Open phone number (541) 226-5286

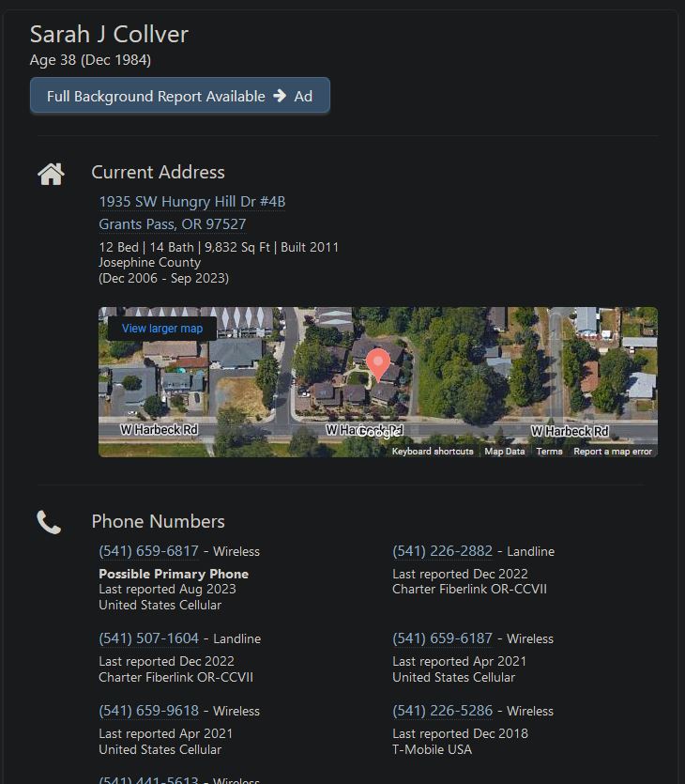coord(443,711)
